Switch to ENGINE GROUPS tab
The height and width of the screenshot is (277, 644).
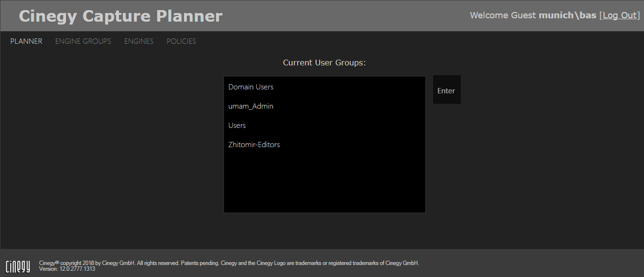(x=83, y=41)
